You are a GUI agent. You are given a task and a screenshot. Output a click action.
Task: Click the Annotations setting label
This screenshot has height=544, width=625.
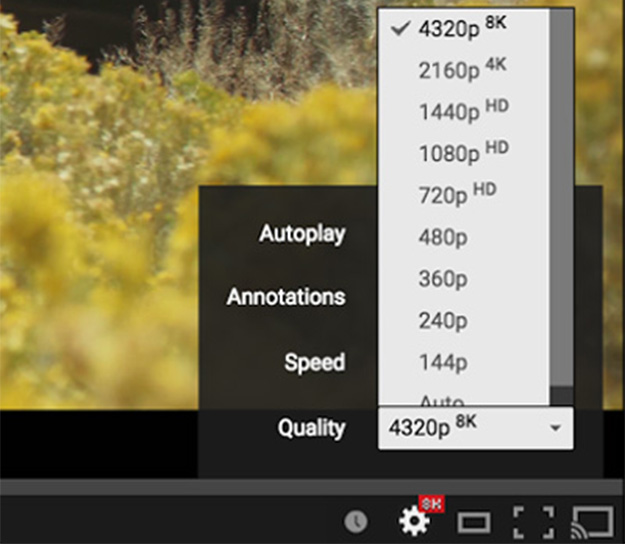(x=286, y=297)
